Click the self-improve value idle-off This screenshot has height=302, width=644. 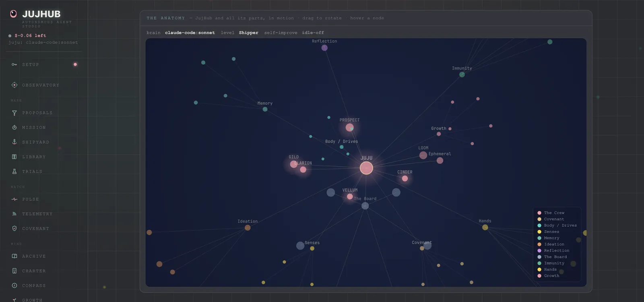click(x=313, y=33)
